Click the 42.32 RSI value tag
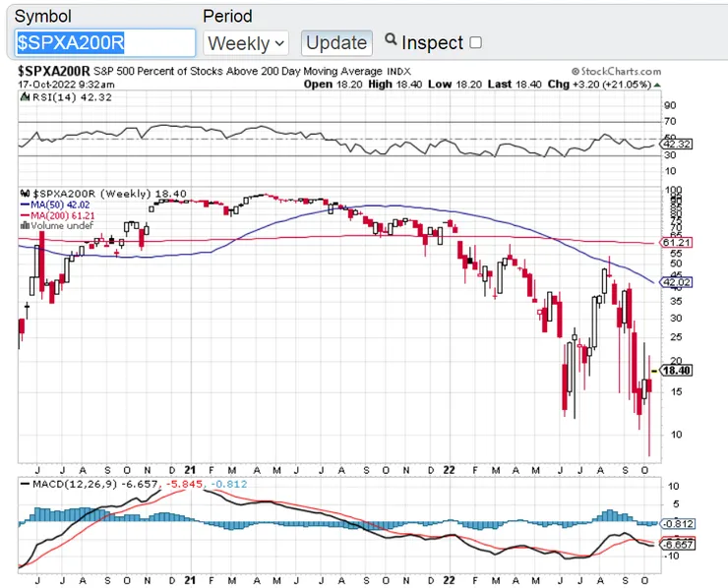Screen dimensions: 728x588 (x=676, y=145)
